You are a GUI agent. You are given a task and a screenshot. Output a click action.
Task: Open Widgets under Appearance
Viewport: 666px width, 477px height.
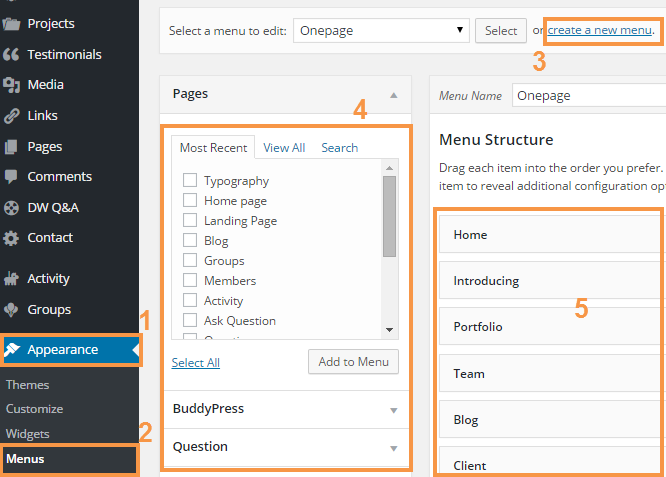tap(28, 434)
